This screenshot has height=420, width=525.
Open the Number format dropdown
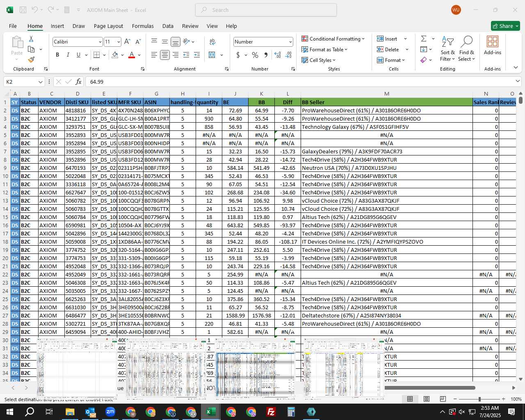point(290,42)
